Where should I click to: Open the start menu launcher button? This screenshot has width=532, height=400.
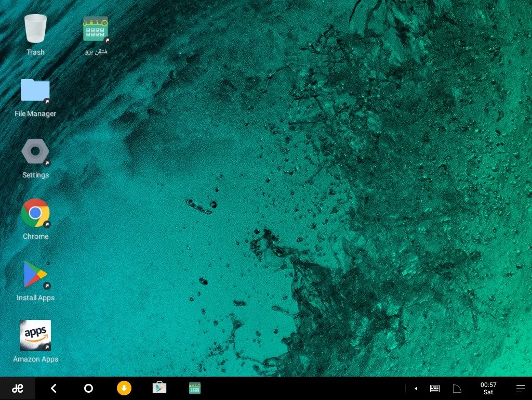(x=18, y=389)
